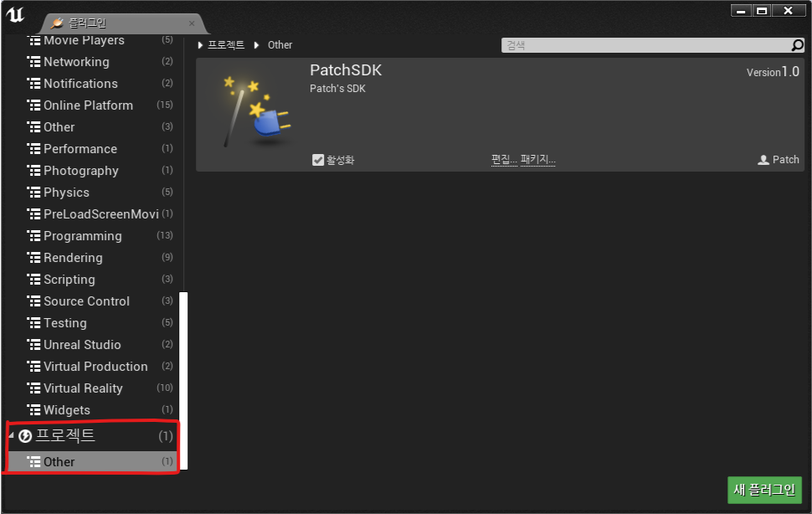Open the 패키지... link for PatchSDK
Viewport: 812px width, 514px height.
pos(538,159)
